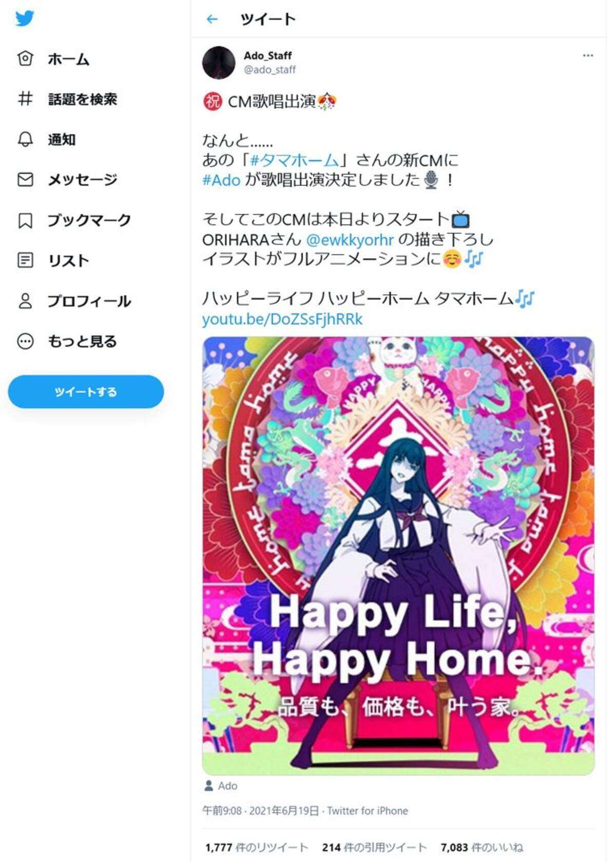Open the #タマホーム hashtag link
This screenshot has width=616, height=862.
[x=294, y=160]
